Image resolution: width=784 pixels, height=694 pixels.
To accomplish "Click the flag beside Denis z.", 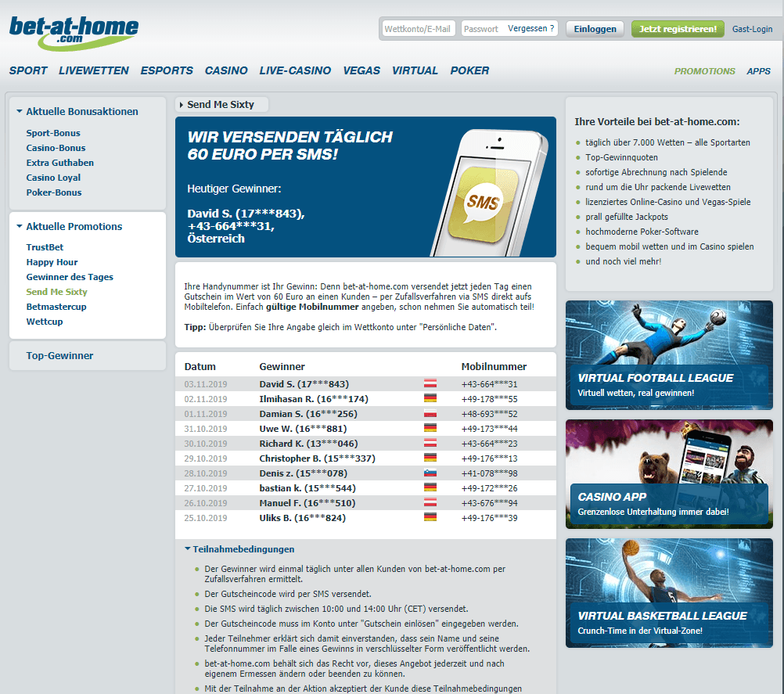I will click(430, 473).
